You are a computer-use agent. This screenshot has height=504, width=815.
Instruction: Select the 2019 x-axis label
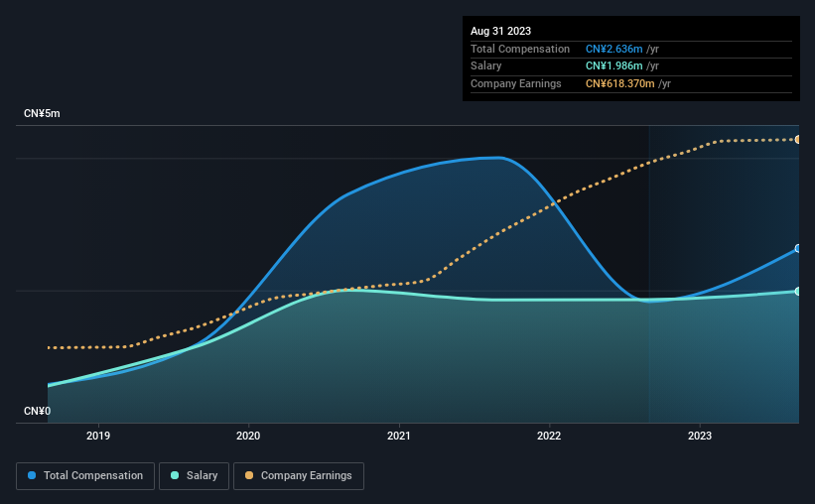pos(98,436)
